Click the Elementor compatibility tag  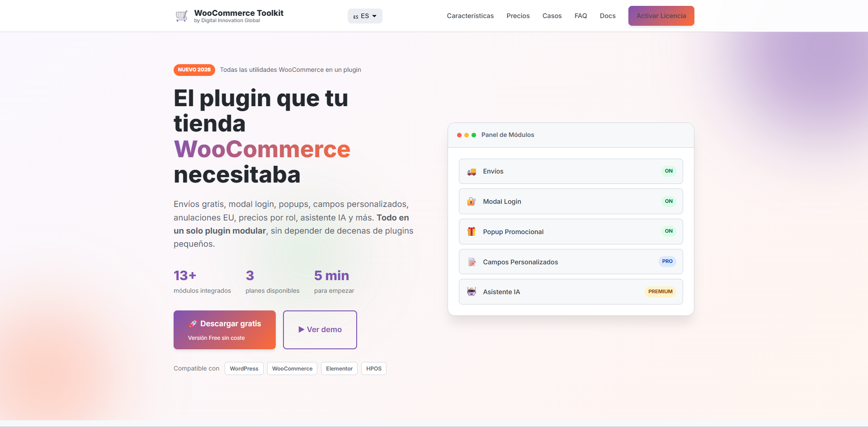coord(340,369)
